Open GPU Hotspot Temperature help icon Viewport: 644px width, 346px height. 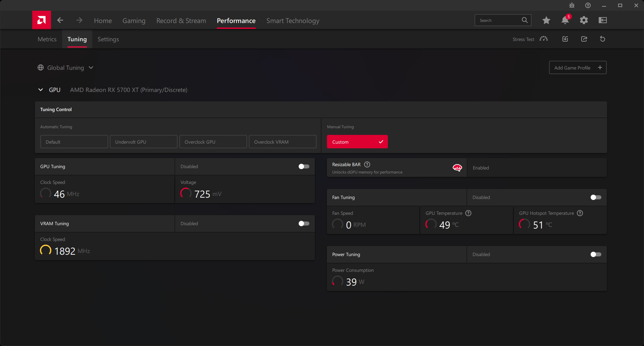pos(580,213)
